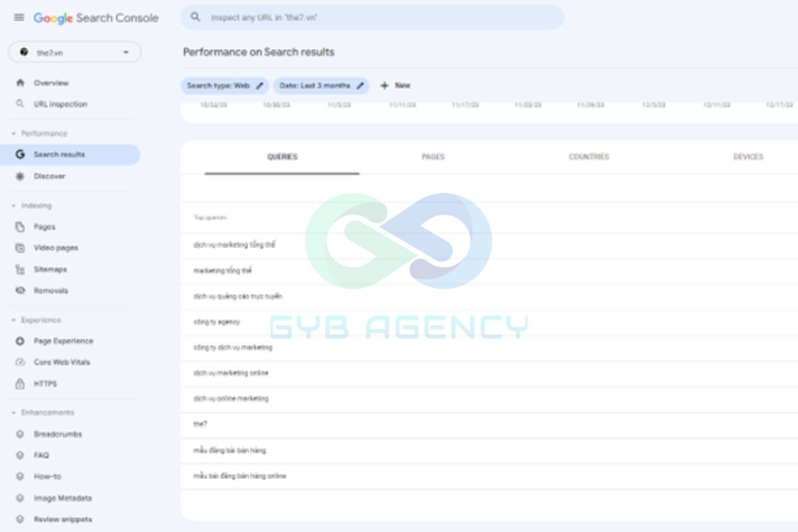Open URL inspection
798x532 pixels.
[x=61, y=104]
